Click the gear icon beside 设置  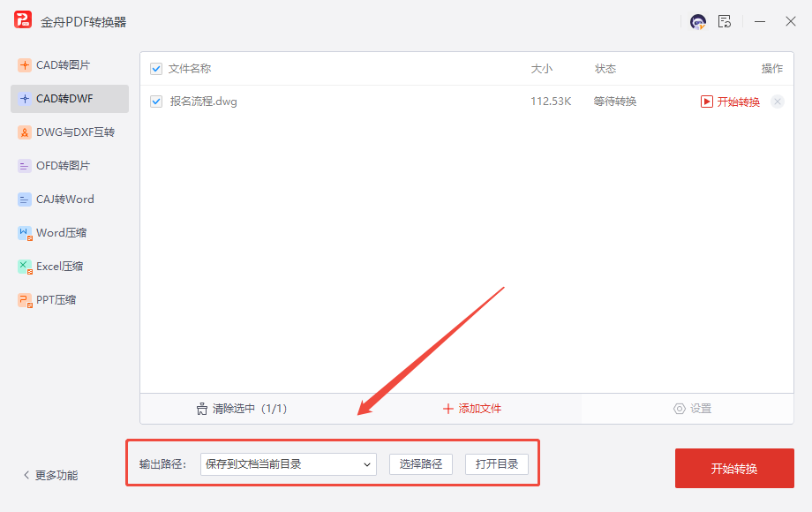coord(679,409)
